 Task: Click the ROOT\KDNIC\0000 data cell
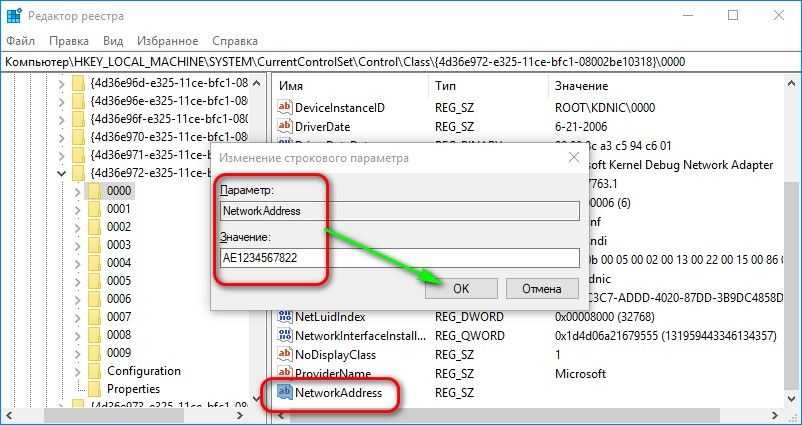(x=605, y=108)
